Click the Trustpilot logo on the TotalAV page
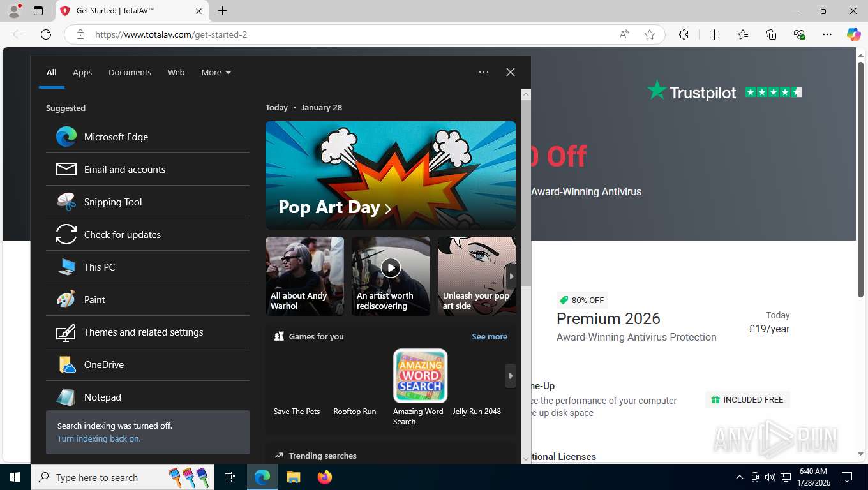This screenshot has width=868, height=490. tap(692, 92)
